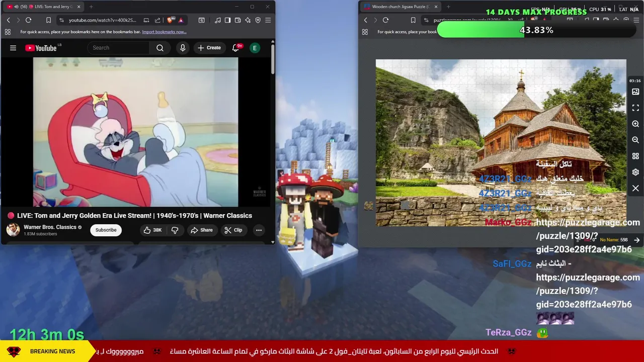The height and width of the screenshot is (362, 644).
Task: Start voice search with the microphone icon
Action: (183, 48)
